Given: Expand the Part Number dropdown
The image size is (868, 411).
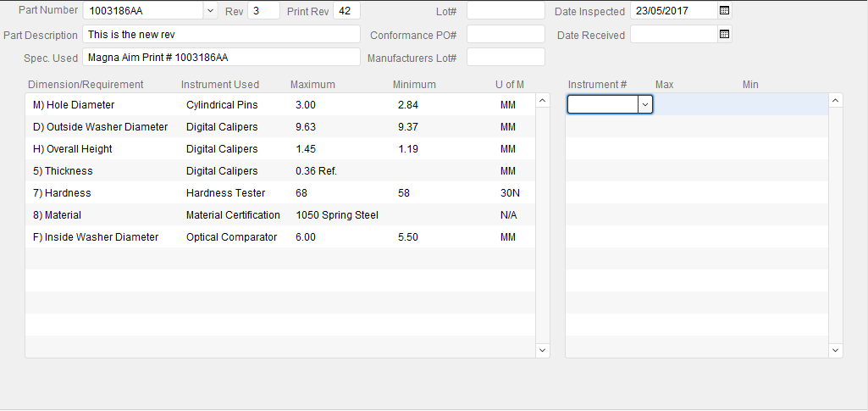Looking at the screenshot, I should pos(210,10).
